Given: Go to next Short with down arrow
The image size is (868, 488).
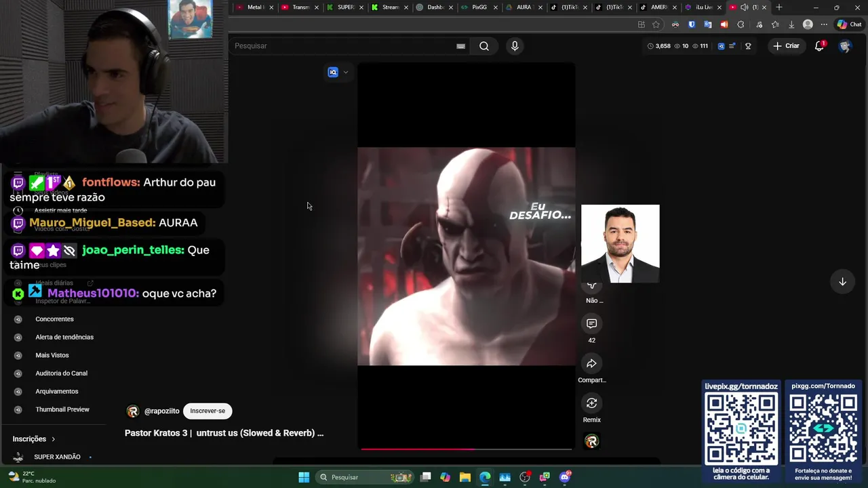Looking at the screenshot, I should point(842,282).
